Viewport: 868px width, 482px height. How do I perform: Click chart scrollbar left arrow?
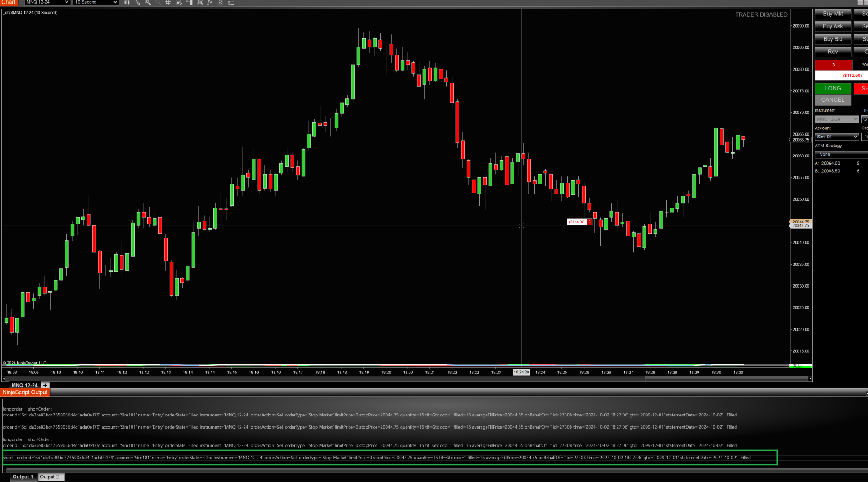[x=4, y=379]
